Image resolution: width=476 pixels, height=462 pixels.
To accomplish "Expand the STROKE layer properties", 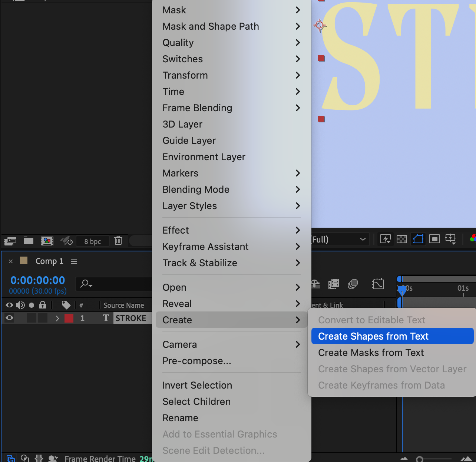I will click(x=57, y=318).
